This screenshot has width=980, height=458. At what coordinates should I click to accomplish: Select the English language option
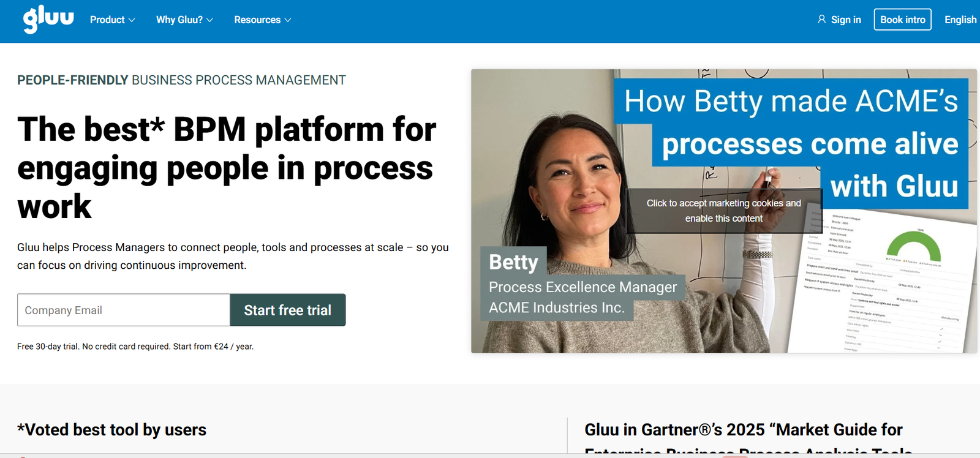click(960, 20)
